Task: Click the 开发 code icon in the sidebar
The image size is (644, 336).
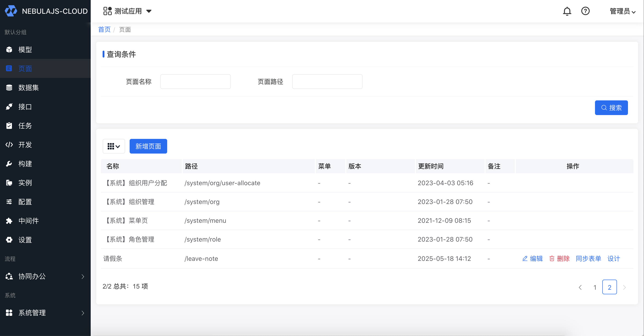Action: 9,145
